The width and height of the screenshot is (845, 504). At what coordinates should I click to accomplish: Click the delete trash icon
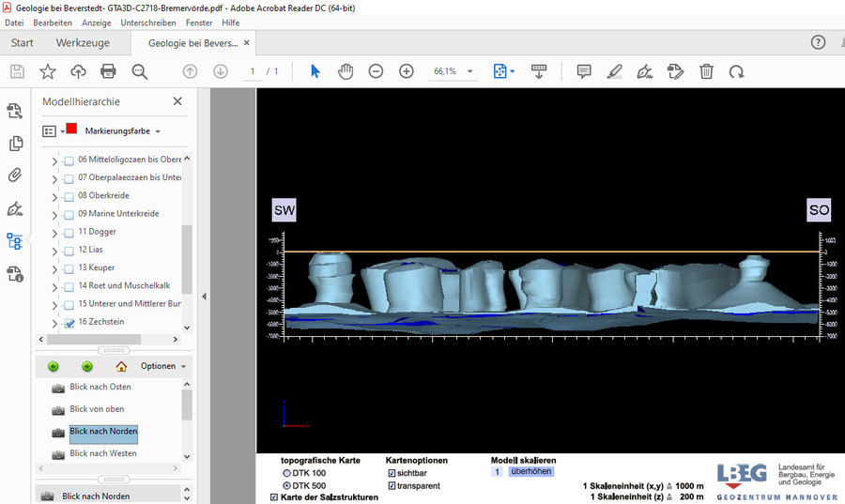706,71
